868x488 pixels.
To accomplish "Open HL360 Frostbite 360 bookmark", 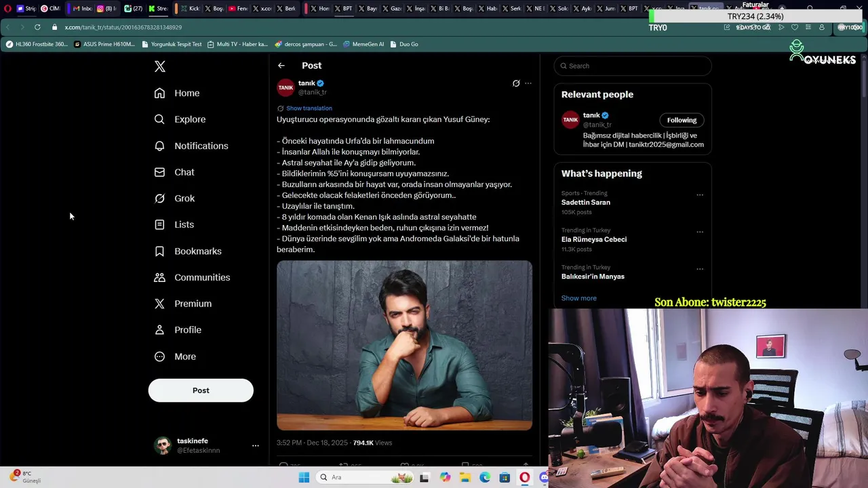I will tap(37, 44).
